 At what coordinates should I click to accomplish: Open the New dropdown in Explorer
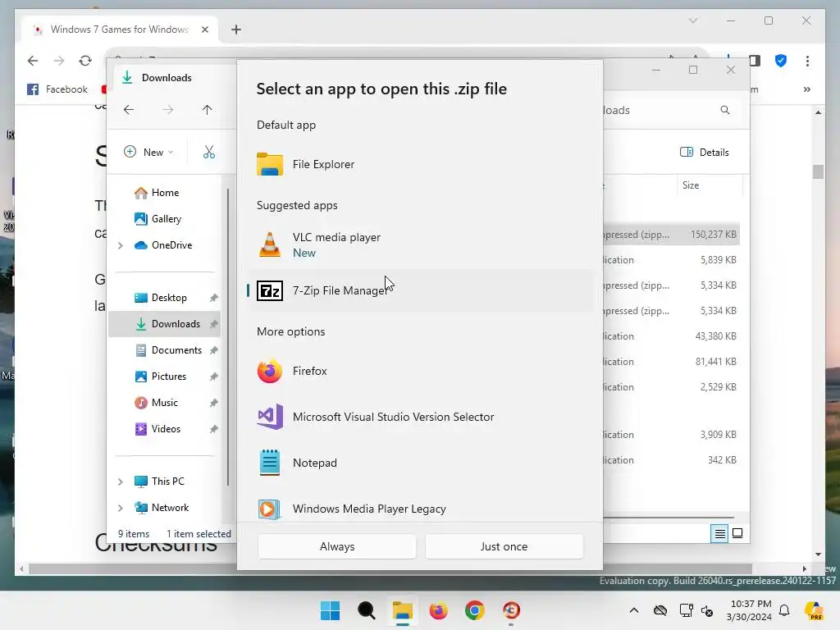click(148, 152)
